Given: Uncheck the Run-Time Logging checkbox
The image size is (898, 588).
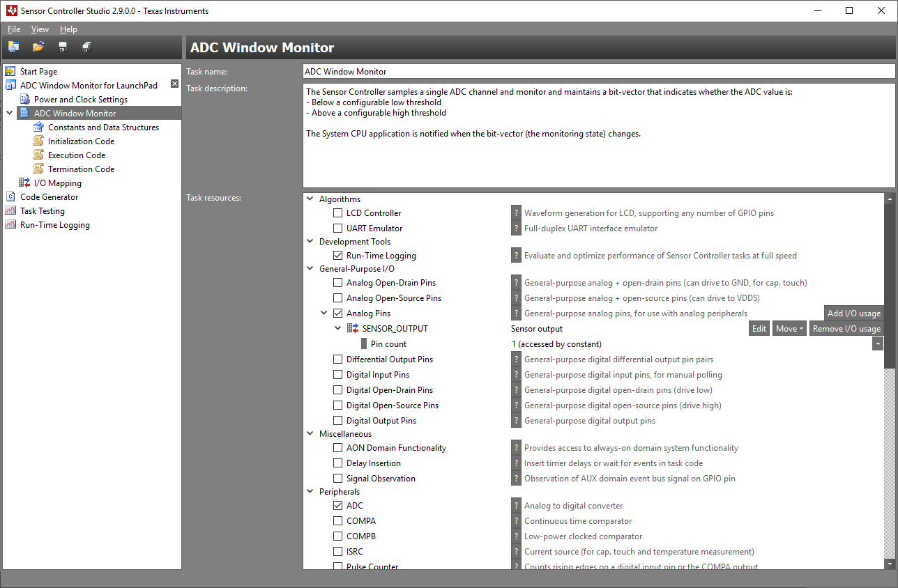Looking at the screenshot, I should (338, 256).
